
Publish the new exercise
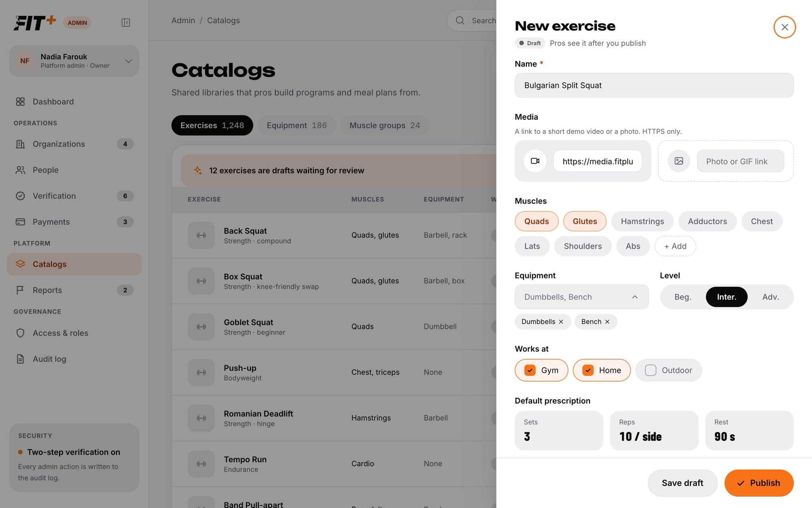click(x=758, y=483)
